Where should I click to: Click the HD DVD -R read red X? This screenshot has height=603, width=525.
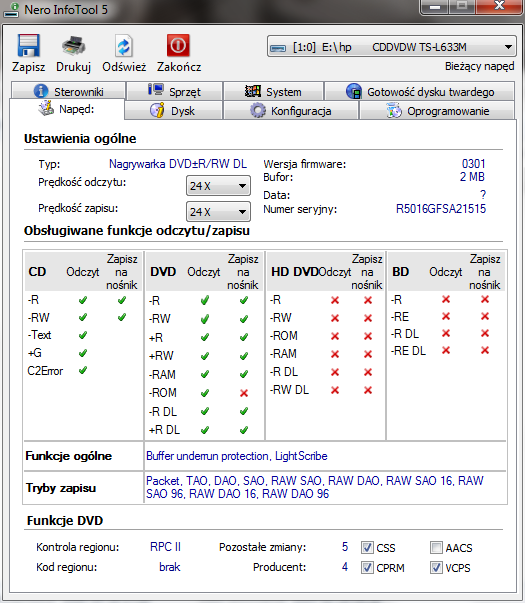pos(335,300)
